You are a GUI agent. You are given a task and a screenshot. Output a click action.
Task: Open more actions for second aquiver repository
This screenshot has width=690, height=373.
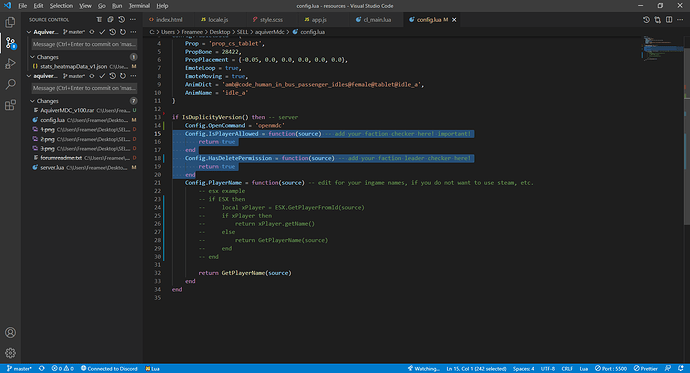(x=133, y=76)
